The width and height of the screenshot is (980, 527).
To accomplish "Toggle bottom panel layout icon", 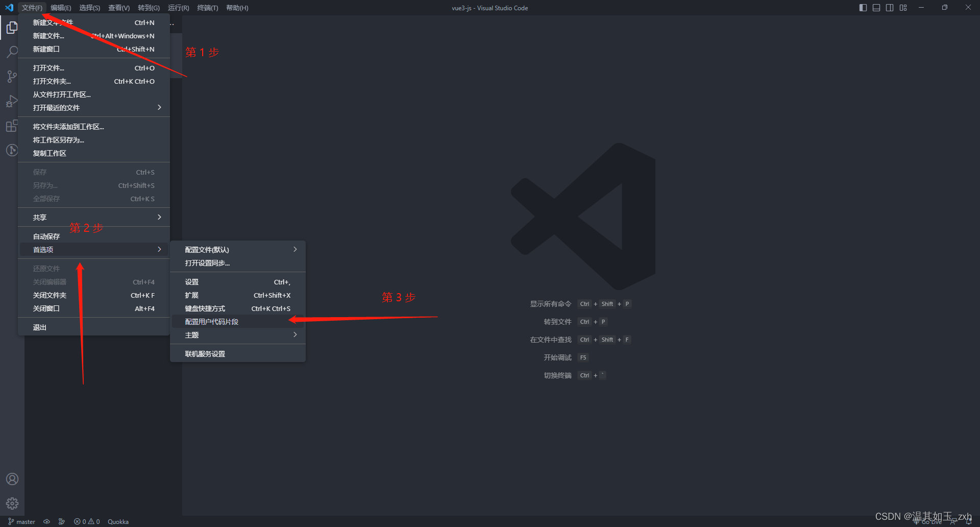I will click(x=876, y=8).
